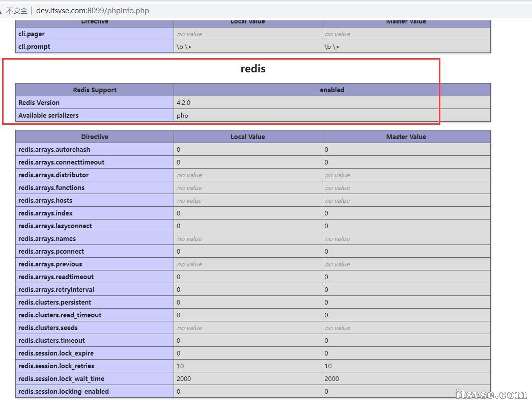Click the 'Available serializers' row label
Screen dimensions: 532x409
coord(95,116)
